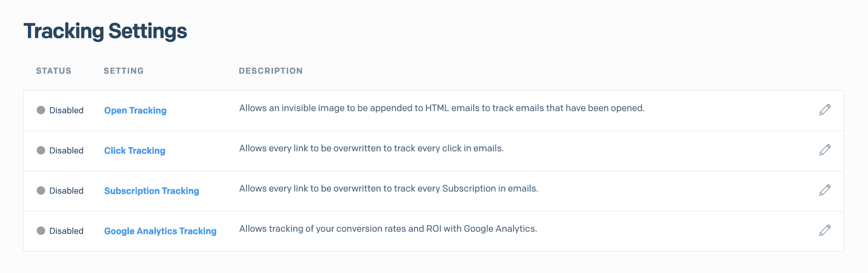This screenshot has height=273, width=868.
Task: Select the Subscription Tracking link
Action: pyautogui.click(x=151, y=190)
